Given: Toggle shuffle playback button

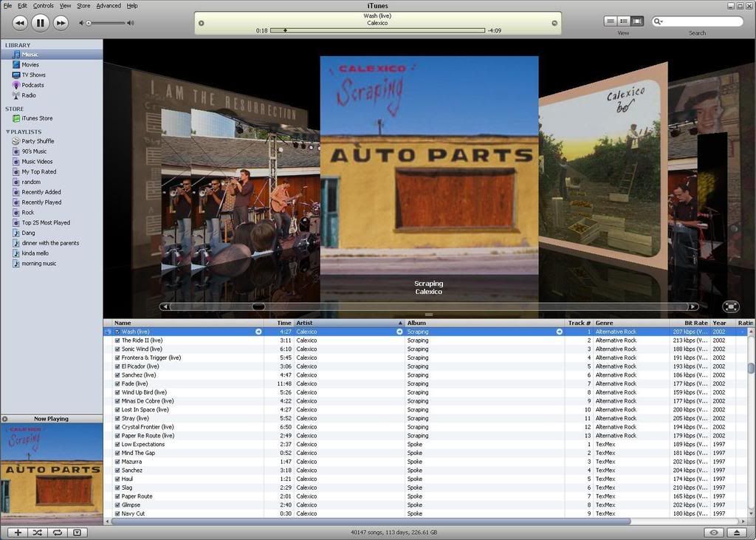Looking at the screenshot, I should tap(38, 533).
